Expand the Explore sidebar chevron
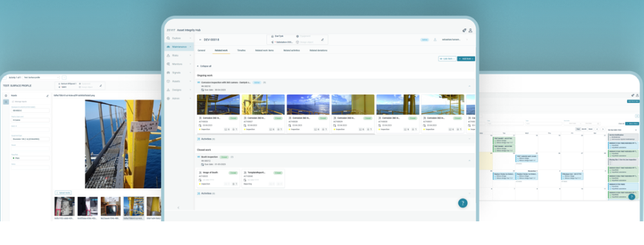Viewport: 644px width, 245px height. click(190, 38)
